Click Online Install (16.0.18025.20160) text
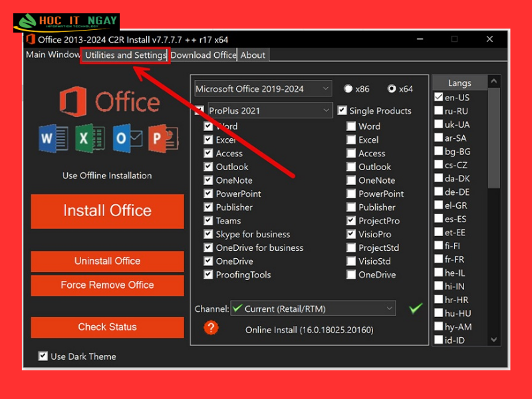Viewport: 532px width, 399px height. (x=309, y=330)
